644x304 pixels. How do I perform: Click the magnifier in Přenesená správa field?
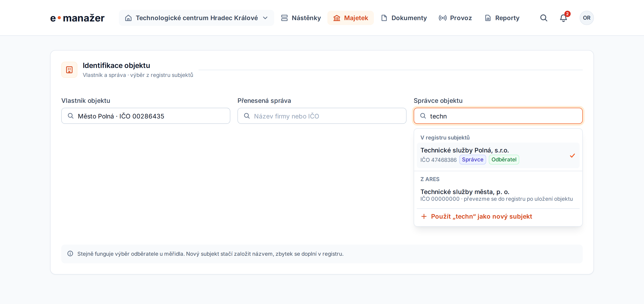[x=247, y=116]
